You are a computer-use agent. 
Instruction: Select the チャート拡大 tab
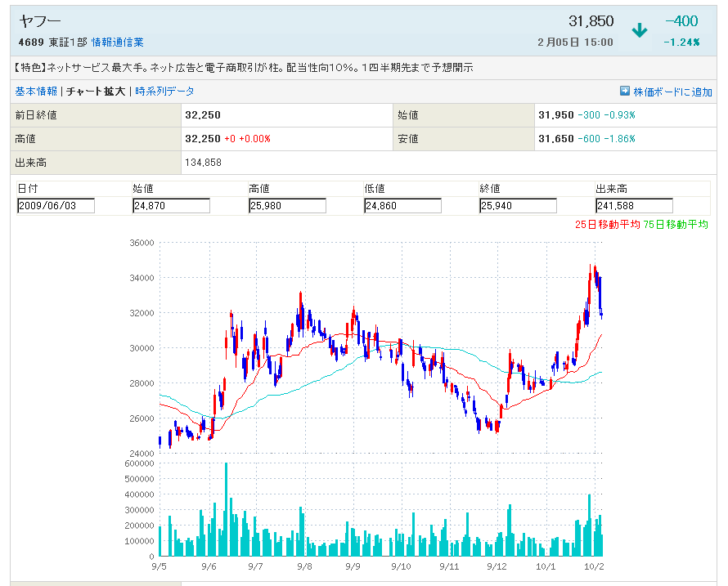click(96, 92)
